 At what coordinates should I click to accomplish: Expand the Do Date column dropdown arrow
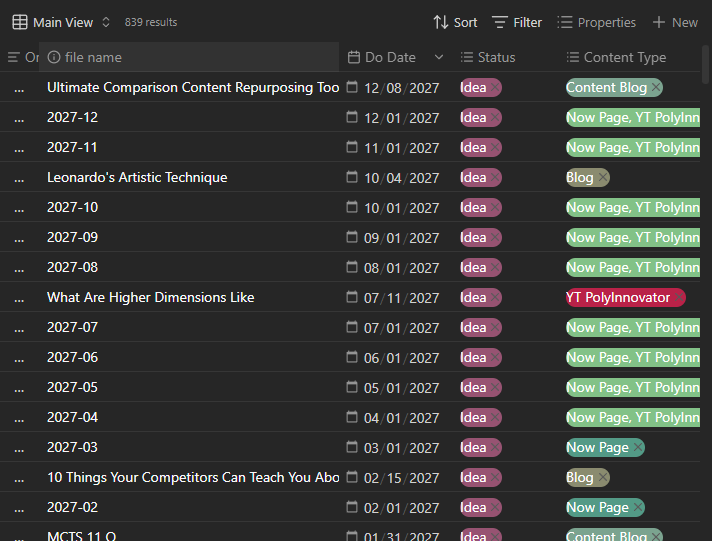438,57
